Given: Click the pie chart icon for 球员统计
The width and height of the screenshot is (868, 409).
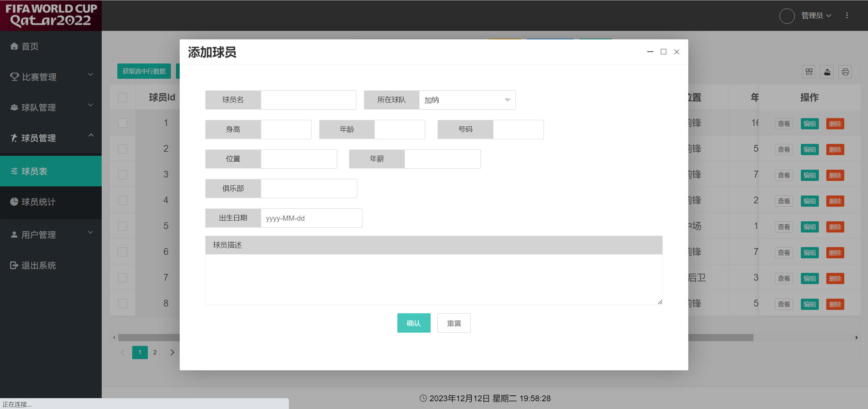Looking at the screenshot, I should click(x=14, y=202).
